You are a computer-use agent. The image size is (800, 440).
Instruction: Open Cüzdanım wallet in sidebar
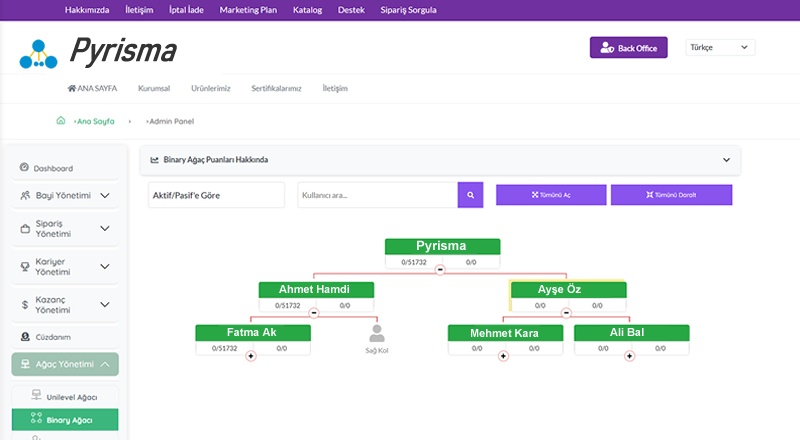click(x=52, y=337)
